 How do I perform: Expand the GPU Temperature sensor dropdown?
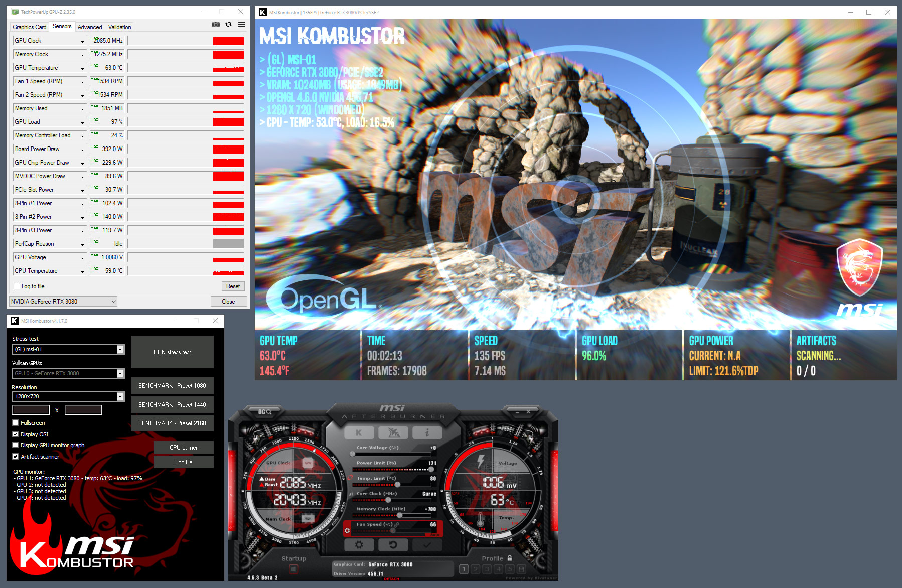(x=83, y=68)
